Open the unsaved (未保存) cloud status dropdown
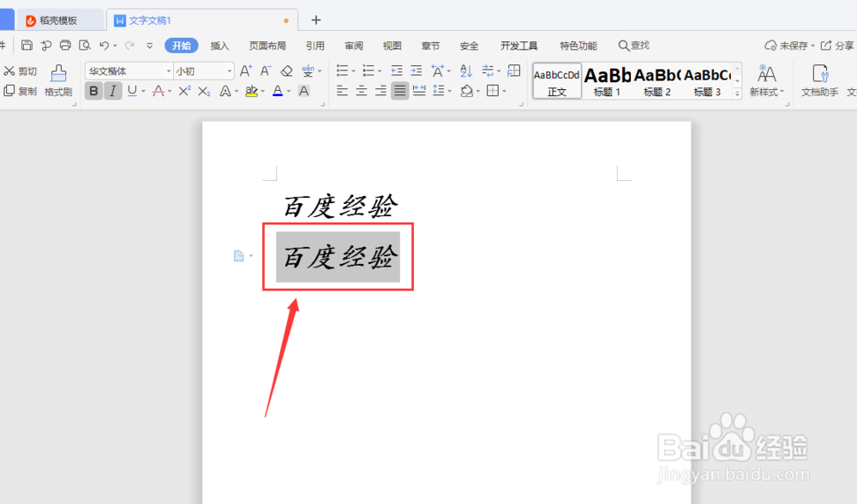 (789, 45)
